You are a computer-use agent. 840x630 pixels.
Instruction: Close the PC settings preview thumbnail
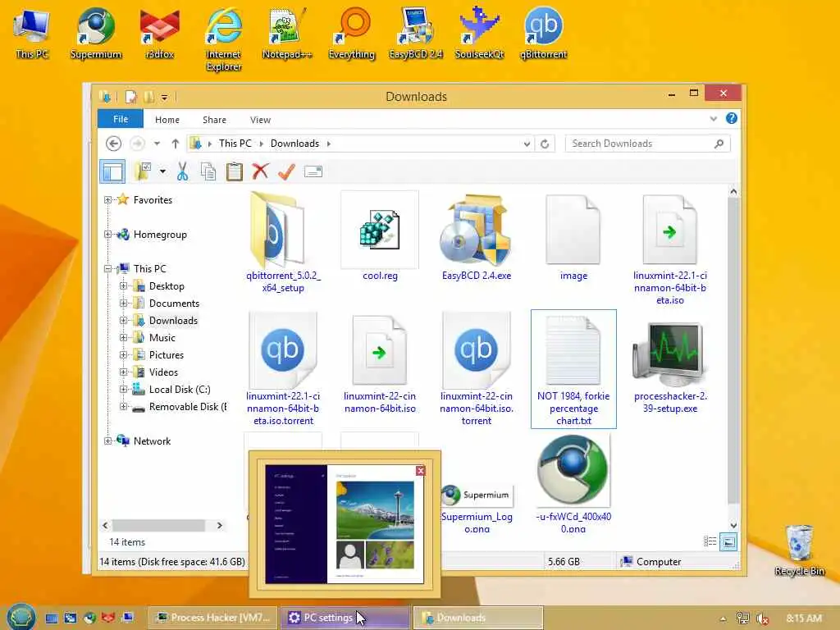[x=421, y=470]
